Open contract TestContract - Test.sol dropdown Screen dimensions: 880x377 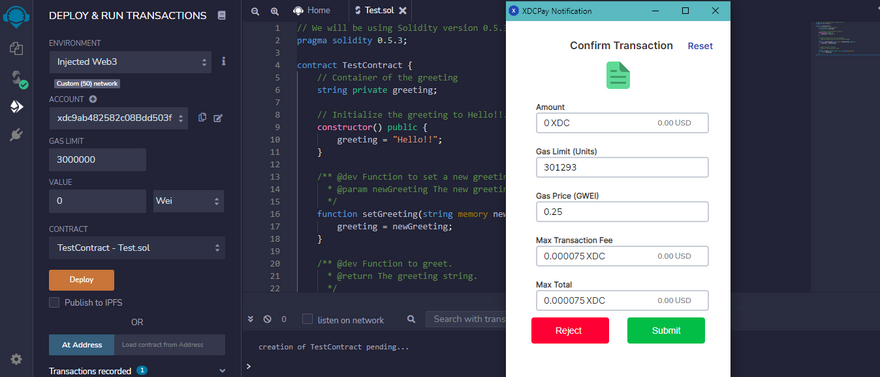[138, 247]
